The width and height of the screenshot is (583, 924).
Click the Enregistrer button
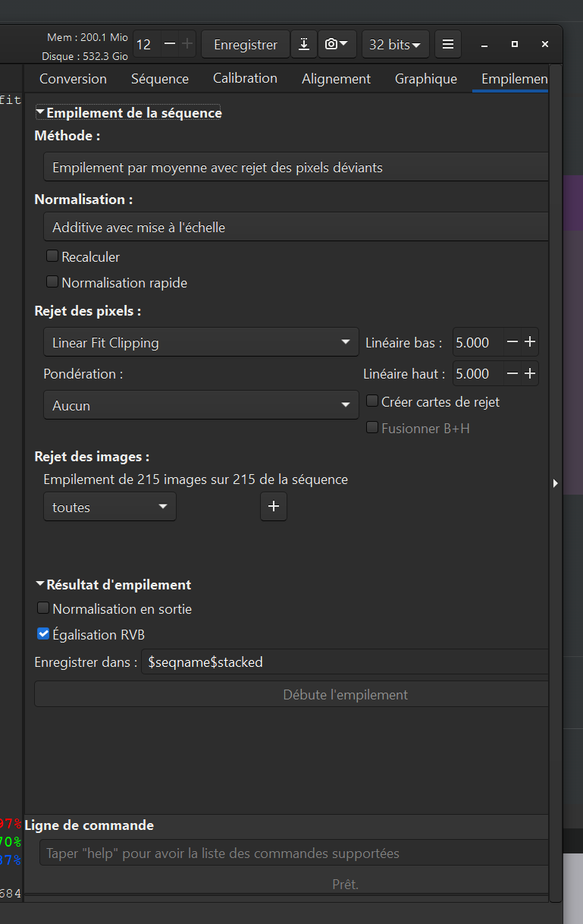[x=245, y=45]
